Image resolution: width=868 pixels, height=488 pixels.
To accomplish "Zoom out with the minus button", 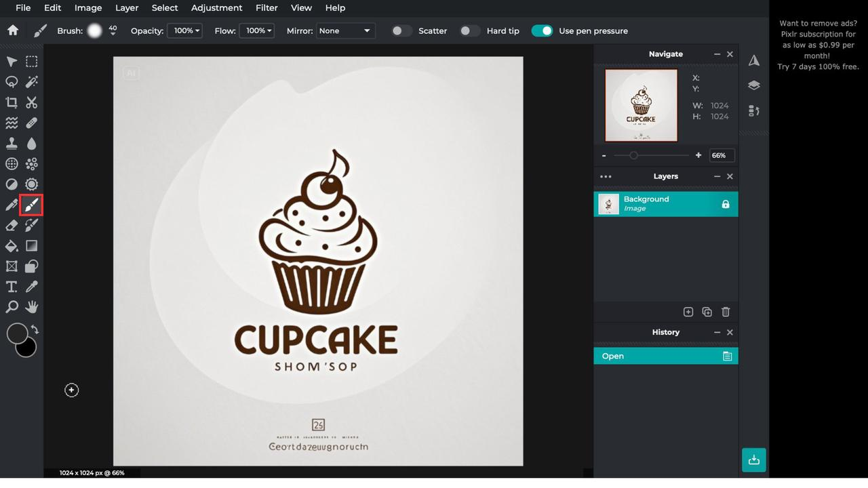I will click(x=604, y=155).
